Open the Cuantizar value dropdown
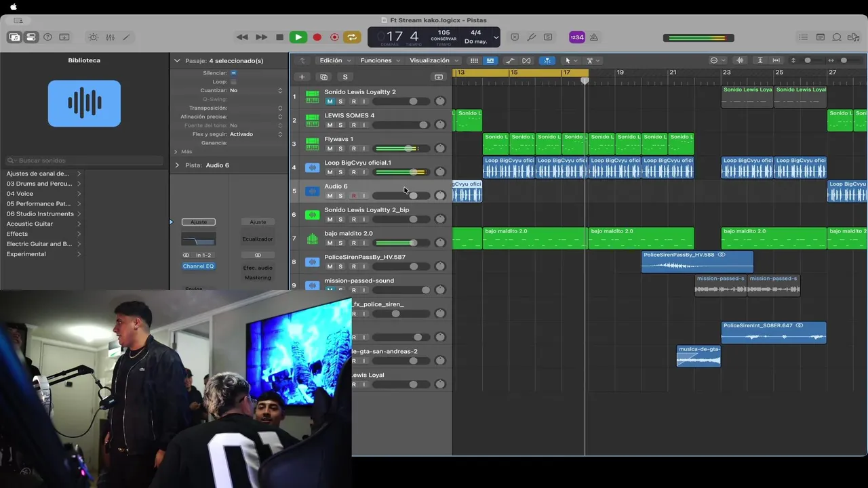868x488 pixels. [x=256, y=90]
